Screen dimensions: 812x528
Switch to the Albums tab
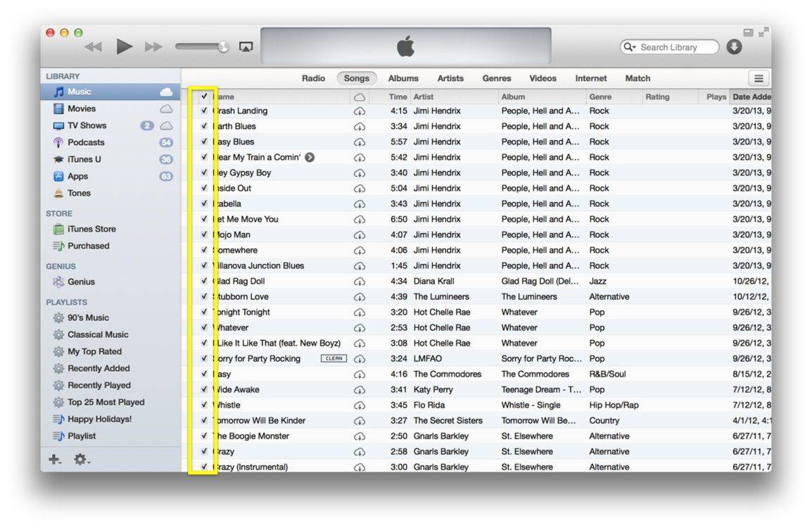point(403,79)
